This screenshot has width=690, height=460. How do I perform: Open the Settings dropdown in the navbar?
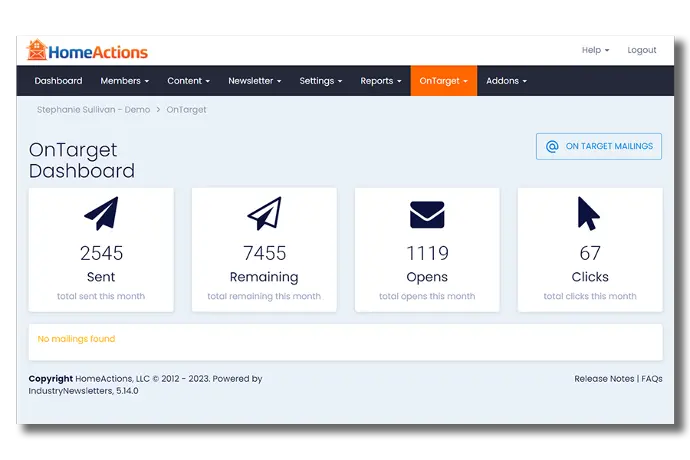(x=320, y=81)
